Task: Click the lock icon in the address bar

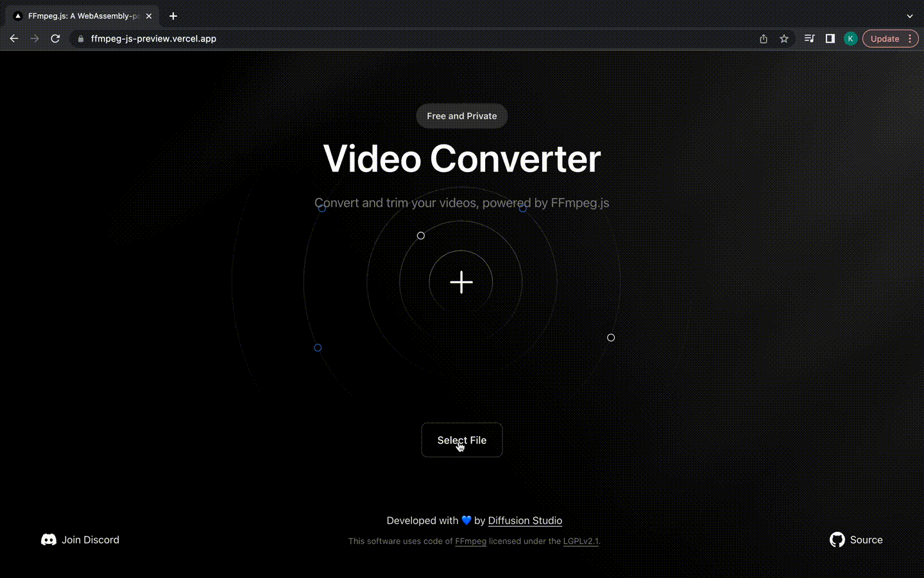Action: [x=80, y=39]
